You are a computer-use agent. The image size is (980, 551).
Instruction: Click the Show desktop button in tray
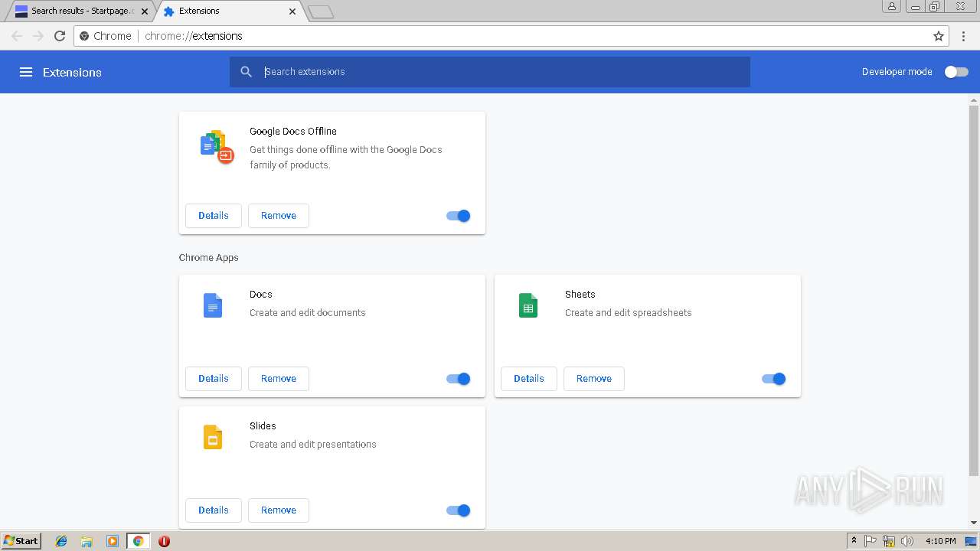[x=971, y=541]
